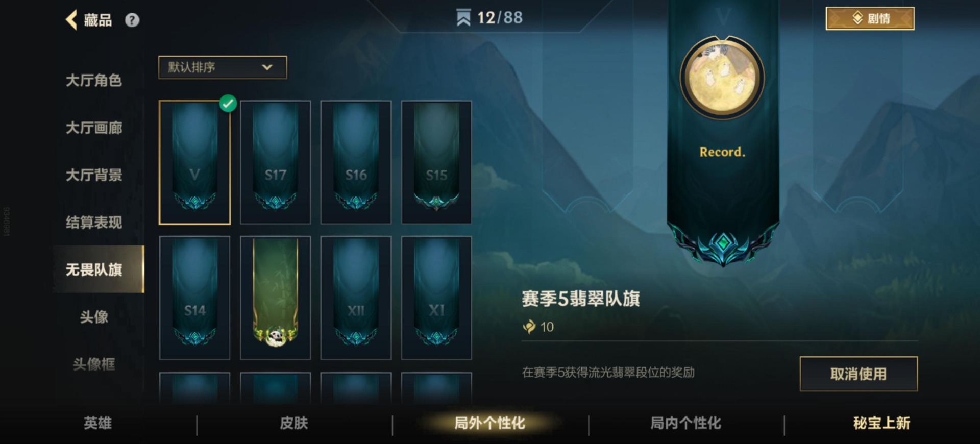Open the 秘宝上新 section
This screenshot has height=444, width=980.
point(881,423)
